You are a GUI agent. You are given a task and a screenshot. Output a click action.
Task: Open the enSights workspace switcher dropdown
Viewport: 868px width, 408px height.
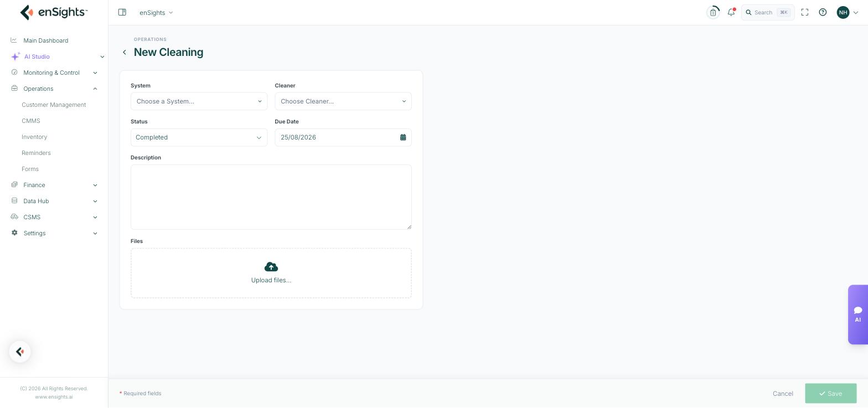click(x=156, y=12)
